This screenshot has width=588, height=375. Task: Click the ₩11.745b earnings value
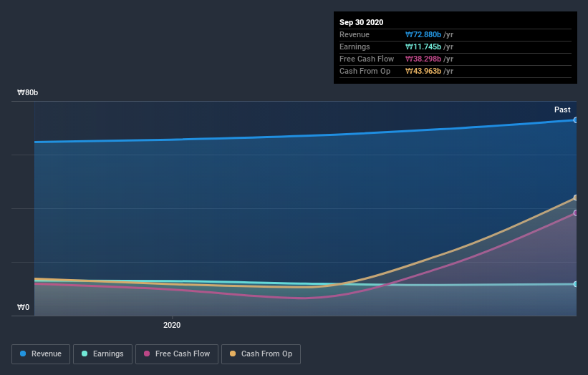click(423, 47)
